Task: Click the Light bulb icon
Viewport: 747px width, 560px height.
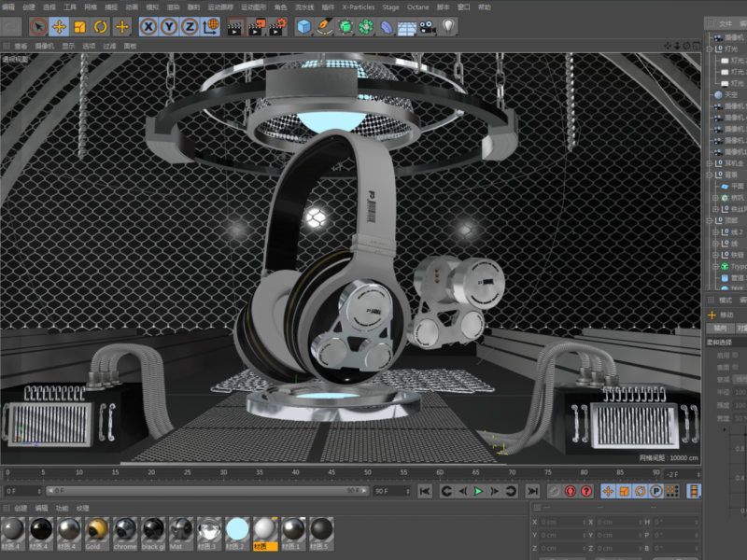Action: (449, 26)
